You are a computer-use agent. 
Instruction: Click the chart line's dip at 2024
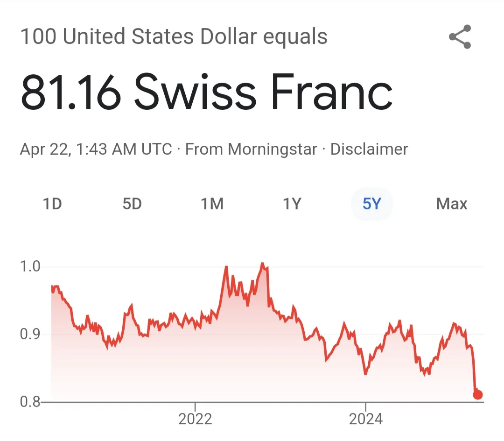click(x=365, y=374)
